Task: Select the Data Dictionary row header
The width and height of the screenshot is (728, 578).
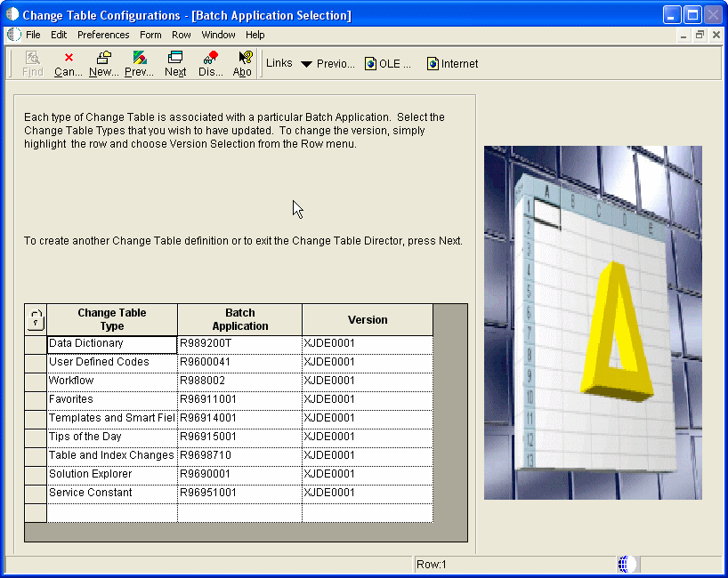Action: coord(36,344)
